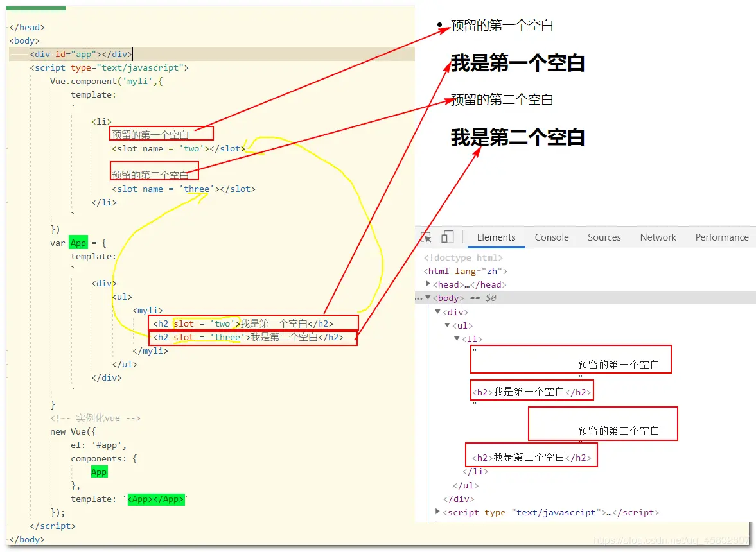Collapse the <ul> element node
Image resolution: width=756 pixels, height=552 pixels.
(x=447, y=325)
